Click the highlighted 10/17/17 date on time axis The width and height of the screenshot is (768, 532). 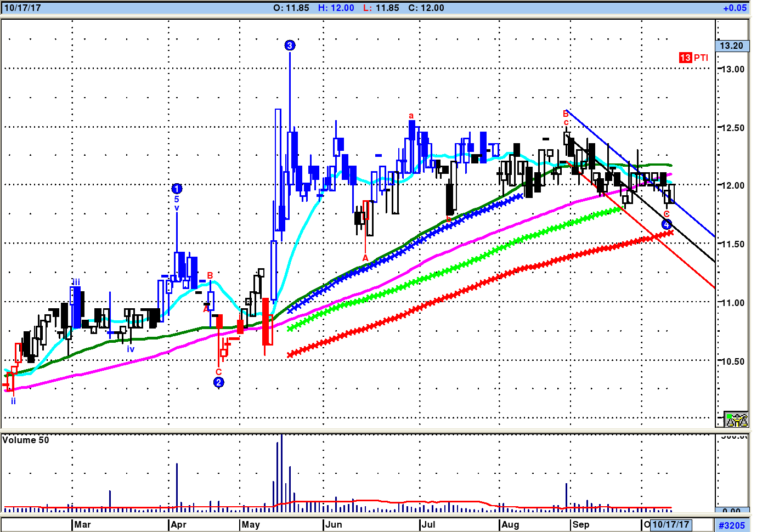670,525
